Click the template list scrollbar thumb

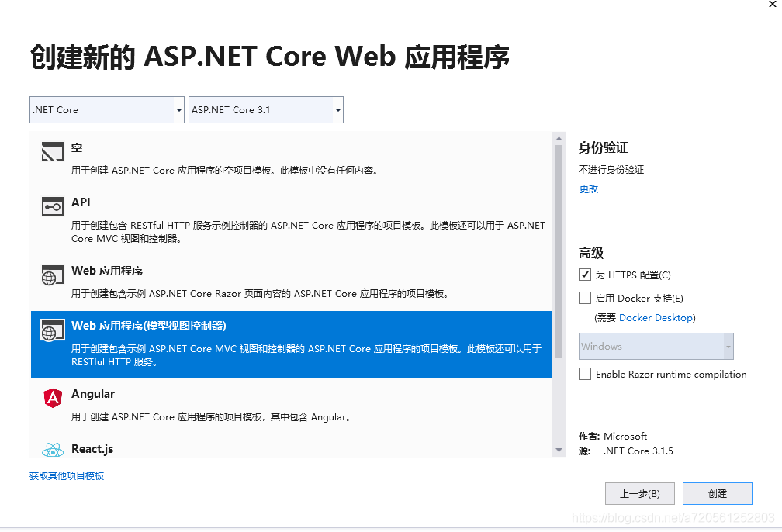pos(559,252)
